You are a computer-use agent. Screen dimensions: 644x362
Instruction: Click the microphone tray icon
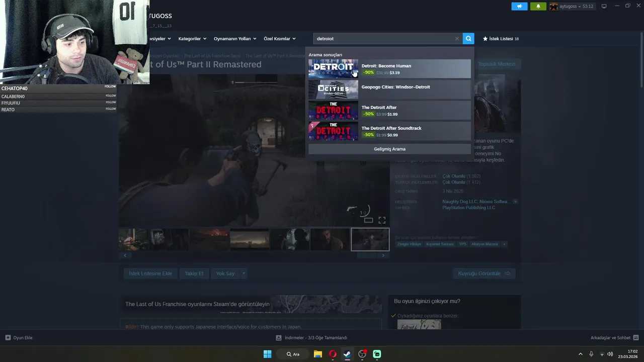[x=591, y=354]
